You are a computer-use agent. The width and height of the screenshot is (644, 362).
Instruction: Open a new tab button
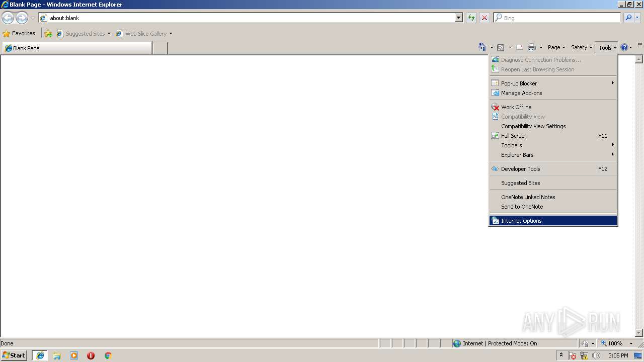click(160, 48)
